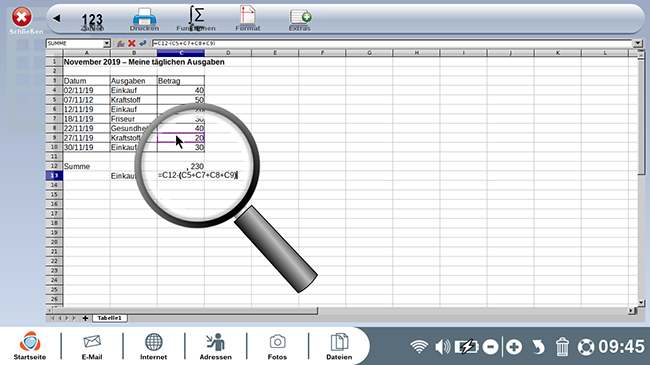Open the Funktionen sigma menu
This screenshot has height=365, width=650.
pos(196,19)
